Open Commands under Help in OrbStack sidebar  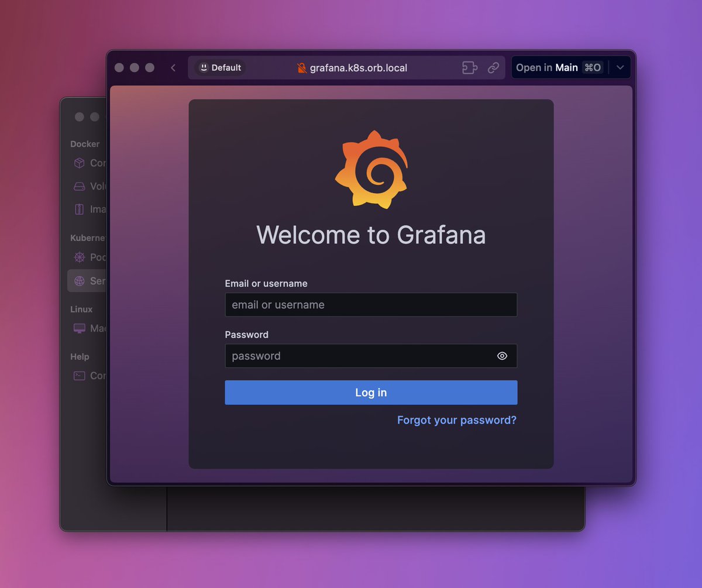89,376
